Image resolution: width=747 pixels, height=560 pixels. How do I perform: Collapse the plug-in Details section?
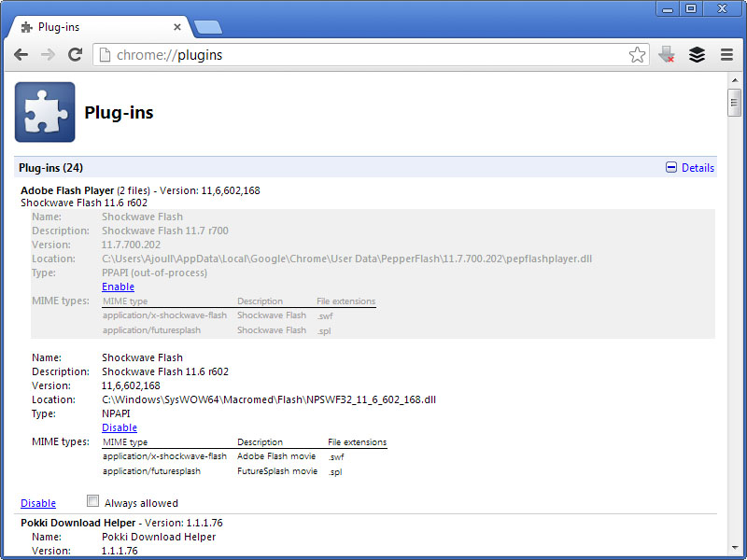pyautogui.click(x=689, y=168)
